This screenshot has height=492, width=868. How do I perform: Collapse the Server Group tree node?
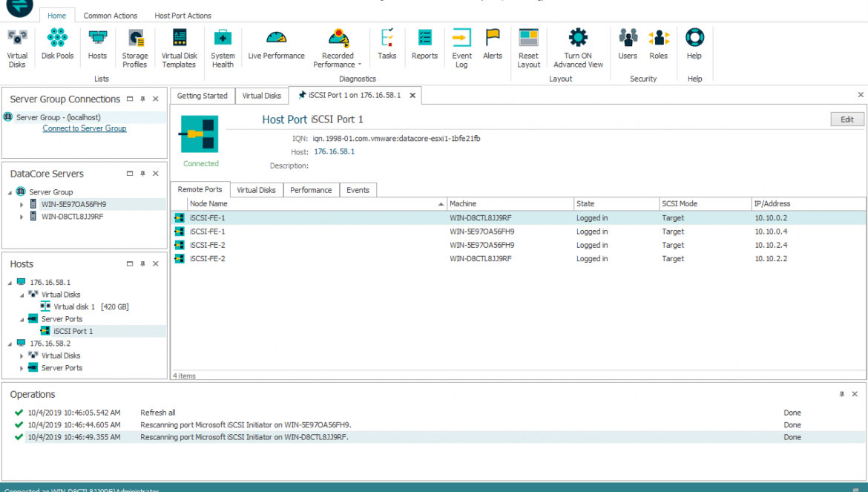click(x=10, y=192)
